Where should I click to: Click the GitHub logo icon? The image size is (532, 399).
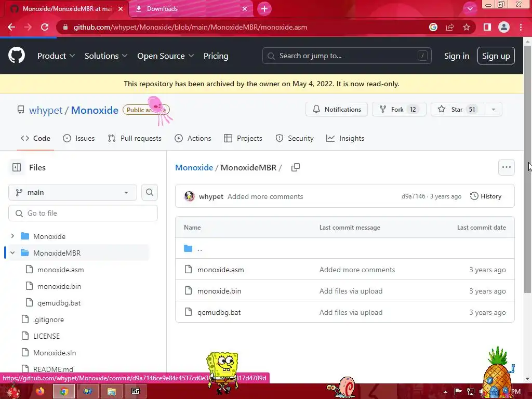(16, 56)
